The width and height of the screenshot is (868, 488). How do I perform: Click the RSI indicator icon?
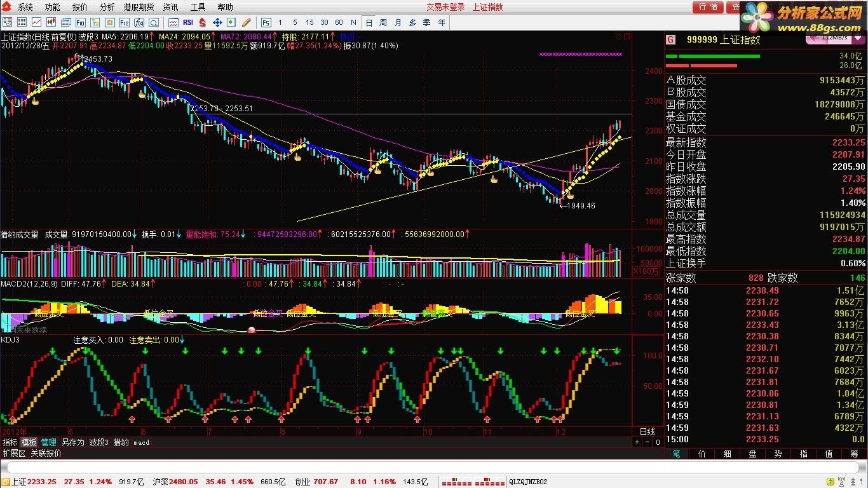[x=187, y=22]
